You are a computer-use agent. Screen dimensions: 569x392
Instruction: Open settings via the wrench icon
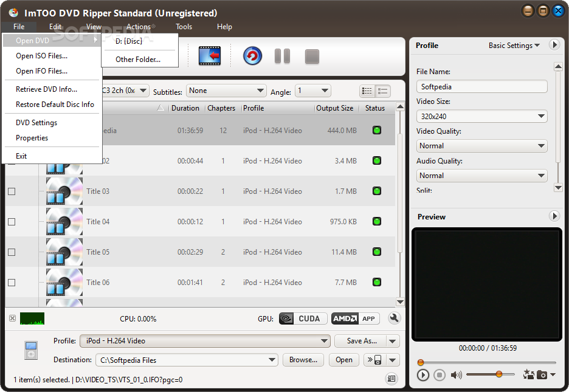[394, 318]
